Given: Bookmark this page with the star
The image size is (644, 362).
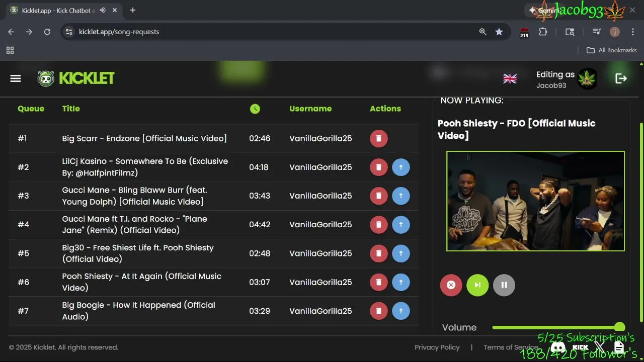Looking at the screenshot, I should [x=499, y=32].
